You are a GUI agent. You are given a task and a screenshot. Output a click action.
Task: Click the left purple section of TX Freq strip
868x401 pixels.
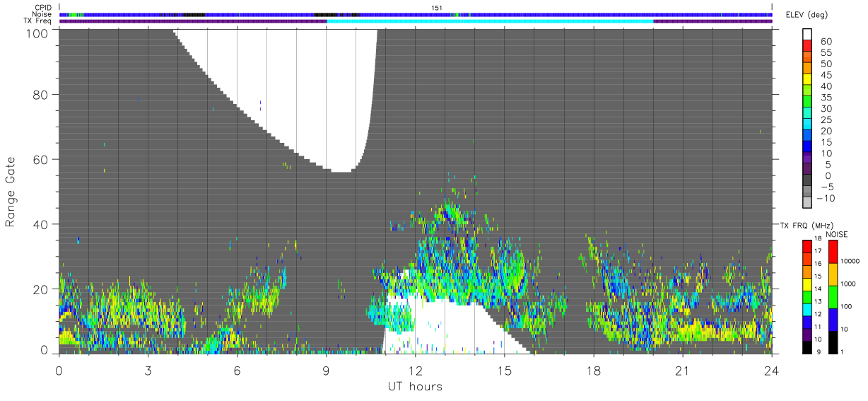click(193, 21)
